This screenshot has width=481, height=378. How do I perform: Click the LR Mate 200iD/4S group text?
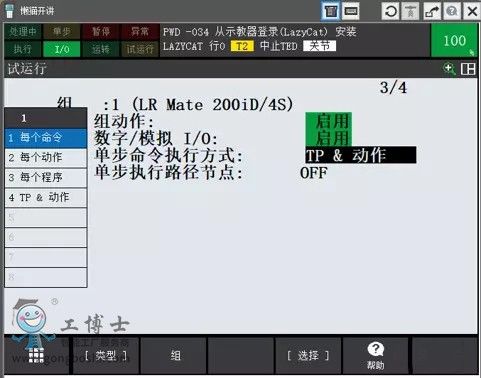213,105
